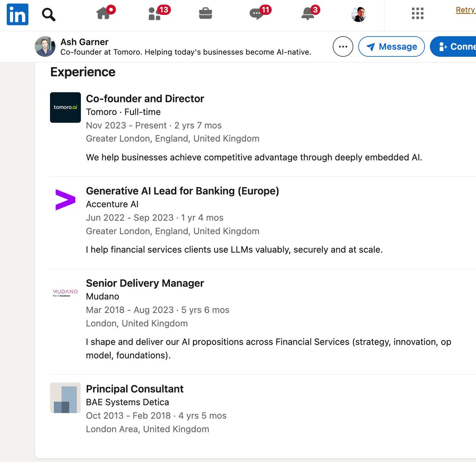Open the apps grid icon
The image size is (476, 462).
(417, 13)
